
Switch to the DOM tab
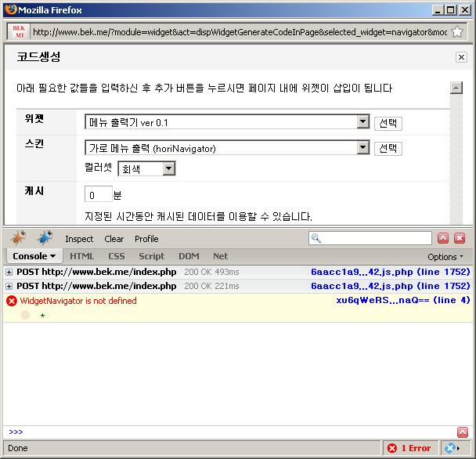coord(189,256)
